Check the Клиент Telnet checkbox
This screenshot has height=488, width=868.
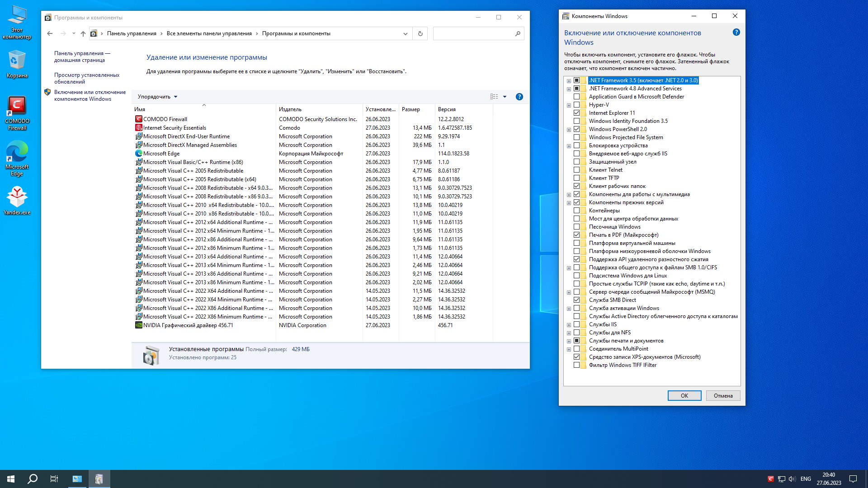576,170
